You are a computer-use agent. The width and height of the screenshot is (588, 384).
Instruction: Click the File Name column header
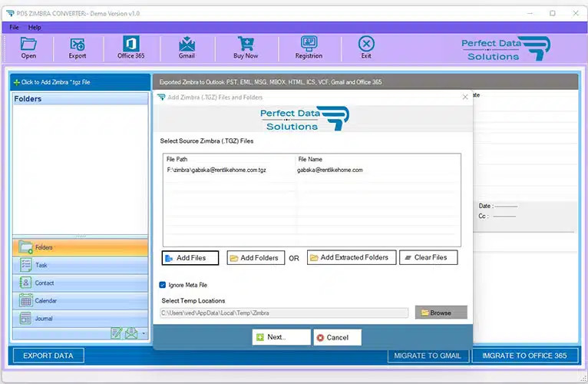point(310,159)
